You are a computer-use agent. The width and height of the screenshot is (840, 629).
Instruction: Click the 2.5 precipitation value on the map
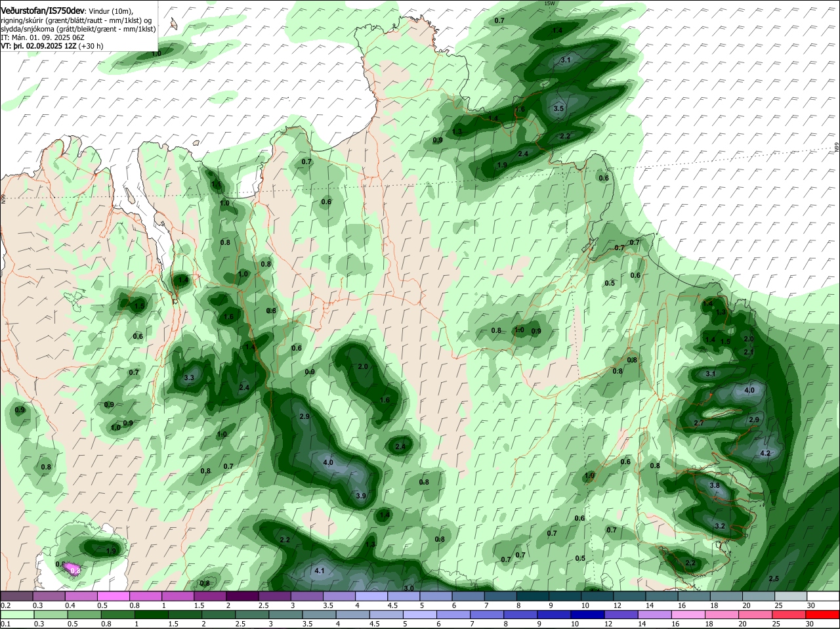point(774,579)
